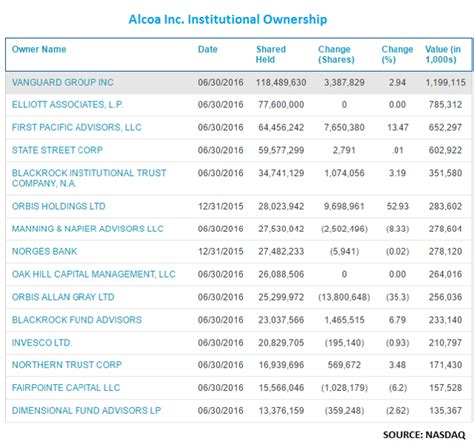This screenshot has height=444, width=474.
Task: Select the NORGES BANK owner link
Action: 45,251
